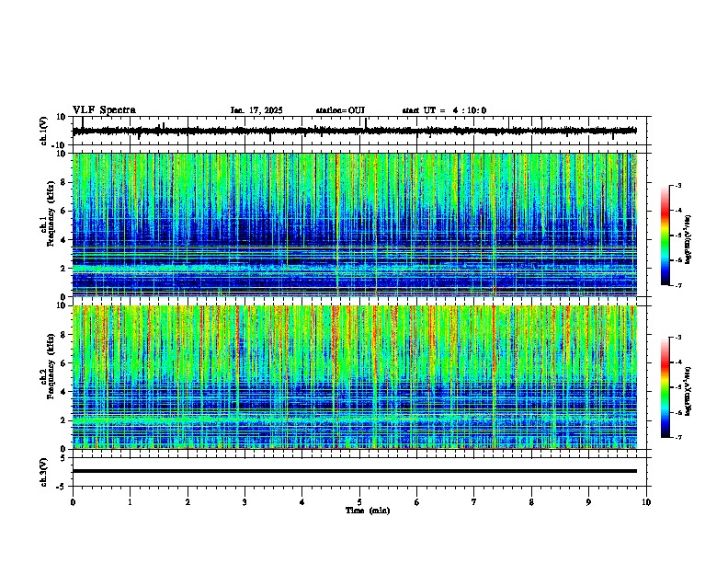The height and width of the screenshot is (563, 728).
Task: Click the "VLF Spectra" plot title
Action: coord(104,110)
